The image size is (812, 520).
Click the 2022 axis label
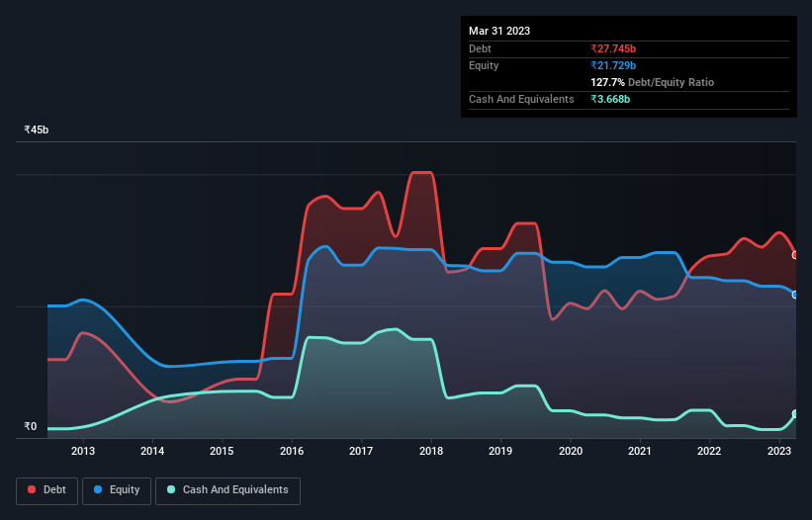[709, 451]
